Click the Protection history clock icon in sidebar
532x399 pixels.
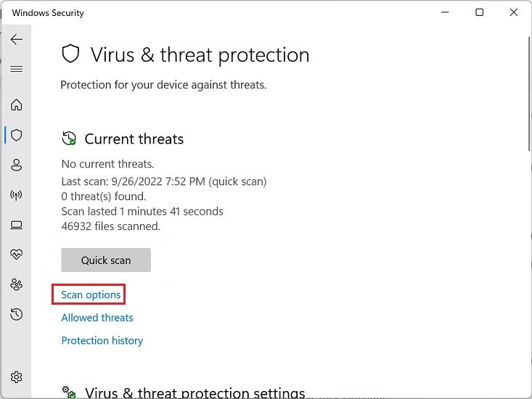pyautogui.click(x=17, y=314)
